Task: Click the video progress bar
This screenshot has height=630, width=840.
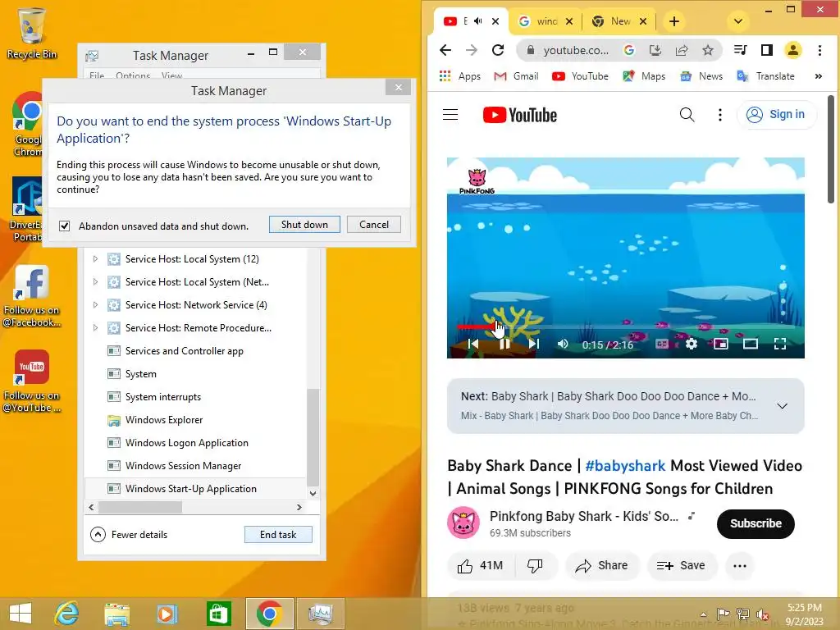Action: (626, 326)
